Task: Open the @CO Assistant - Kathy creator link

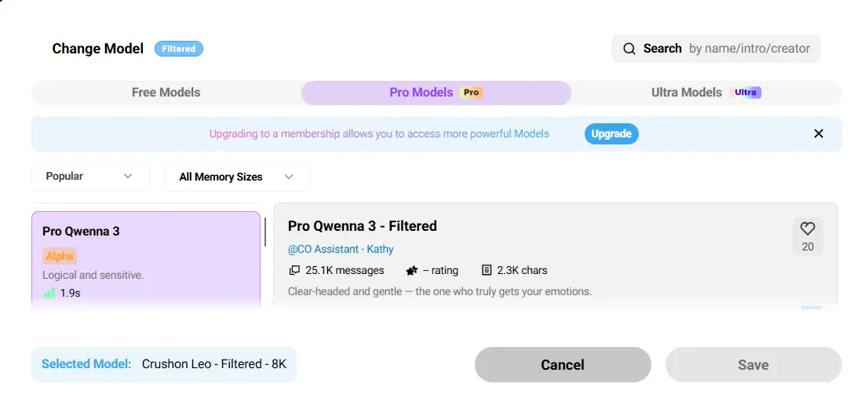Action: coord(341,249)
